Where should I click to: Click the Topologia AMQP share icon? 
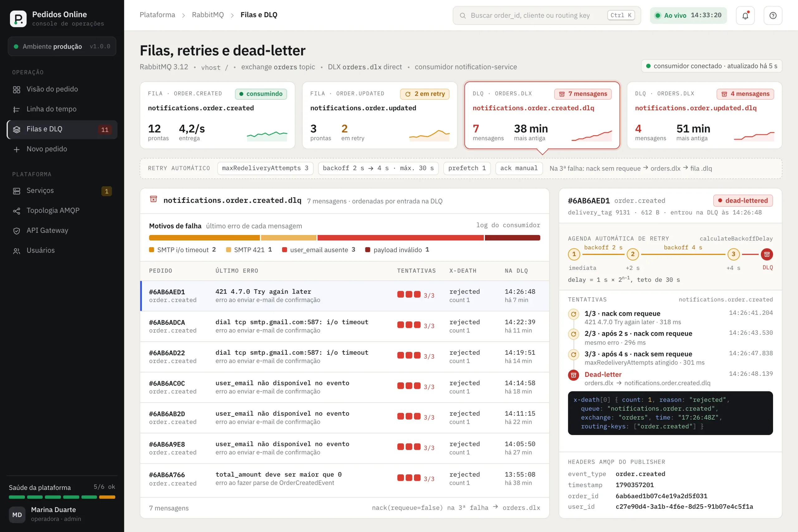pyautogui.click(x=17, y=211)
